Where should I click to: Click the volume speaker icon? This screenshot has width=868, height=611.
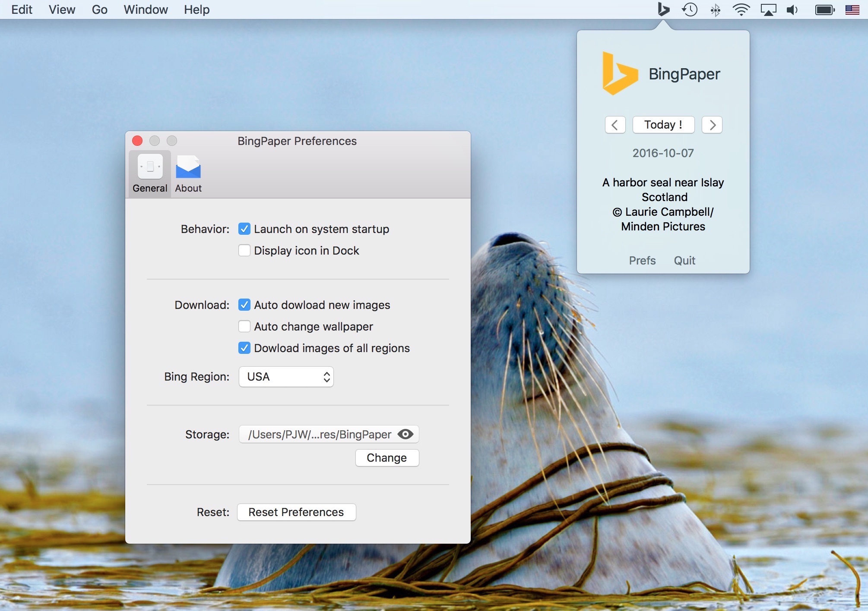[x=792, y=9]
